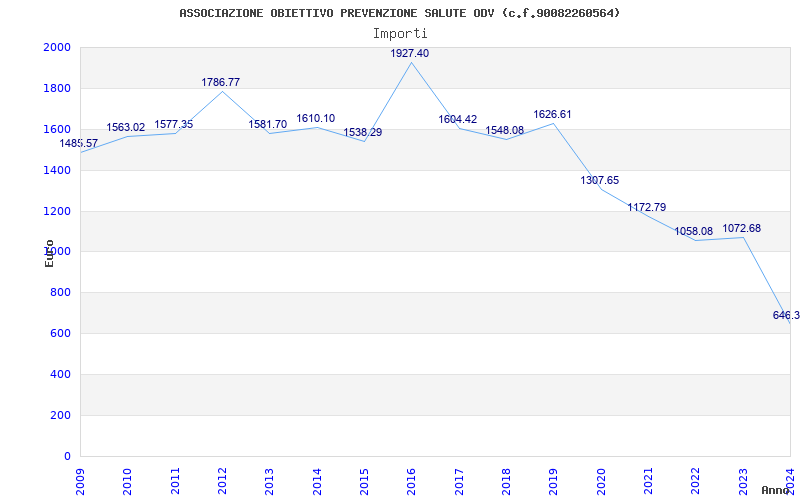Screen dimensions: 800x500
Task: Select the 1577.35 data label
Action: [173, 124]
